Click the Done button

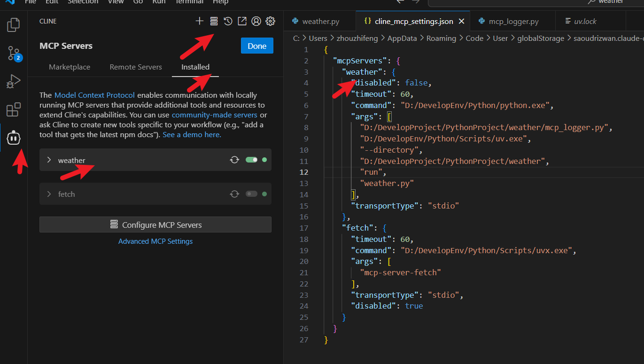coord(257,46)
